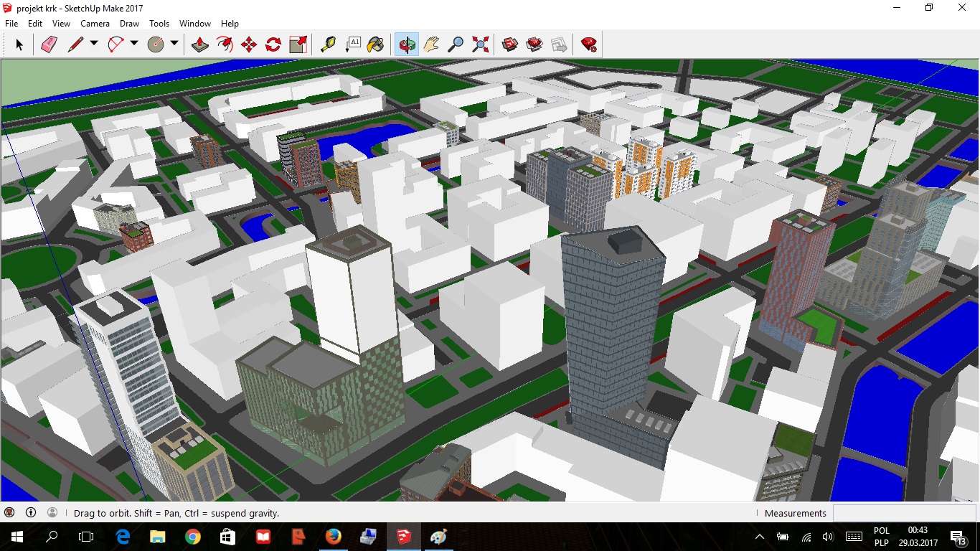This screenshot has width=980, height=551.
Task: Expand the Line tool dropdown arrow
Action: (x=94, y=44)
